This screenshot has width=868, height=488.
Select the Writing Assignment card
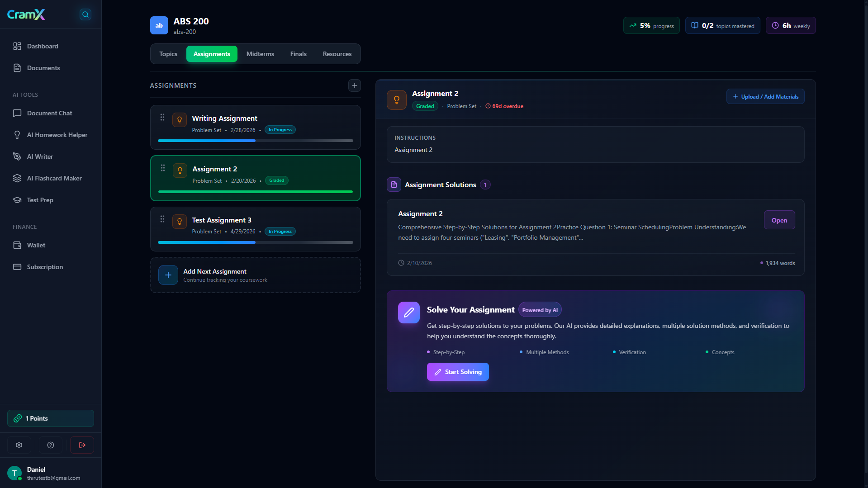[256, 127]
